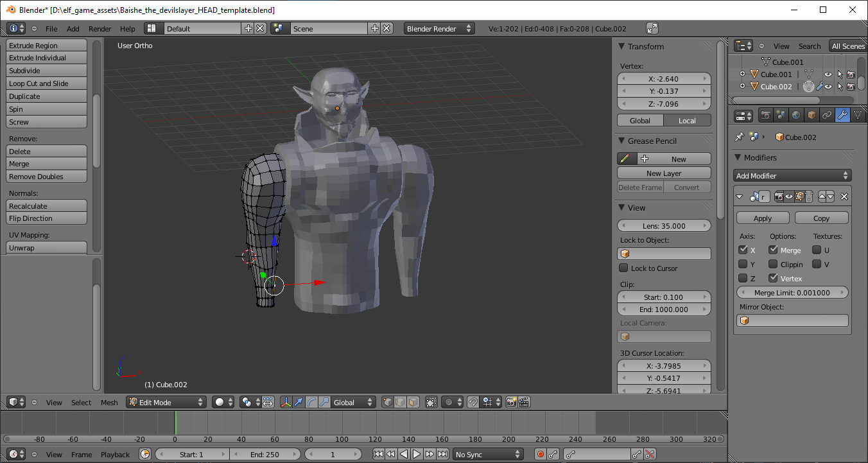The height and width of the screenshot is (463, 868).
Task: Open the Mesh menu in viewport header
Action: (x=109, y=403)
